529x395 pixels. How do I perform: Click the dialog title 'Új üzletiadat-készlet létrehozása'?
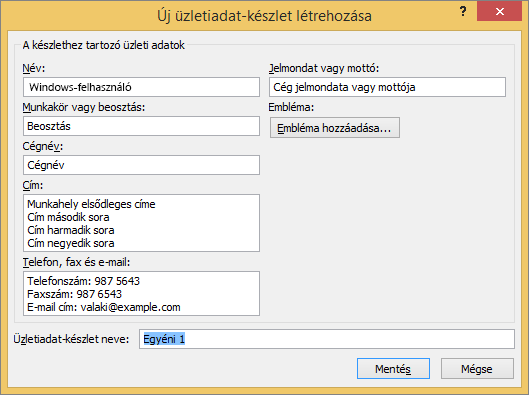pos(264,16)
